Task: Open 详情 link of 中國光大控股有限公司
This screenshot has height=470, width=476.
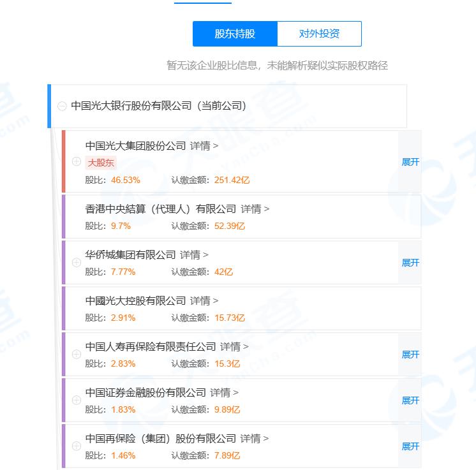Action: click(x=204, y=300)
